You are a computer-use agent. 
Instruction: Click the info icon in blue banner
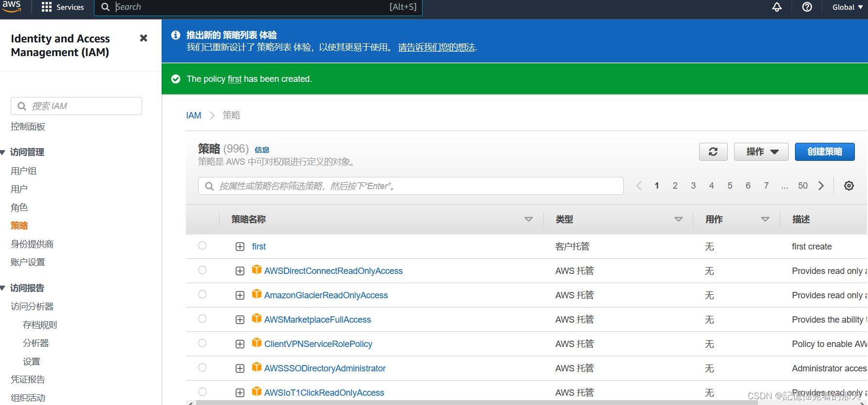point(176,35)
